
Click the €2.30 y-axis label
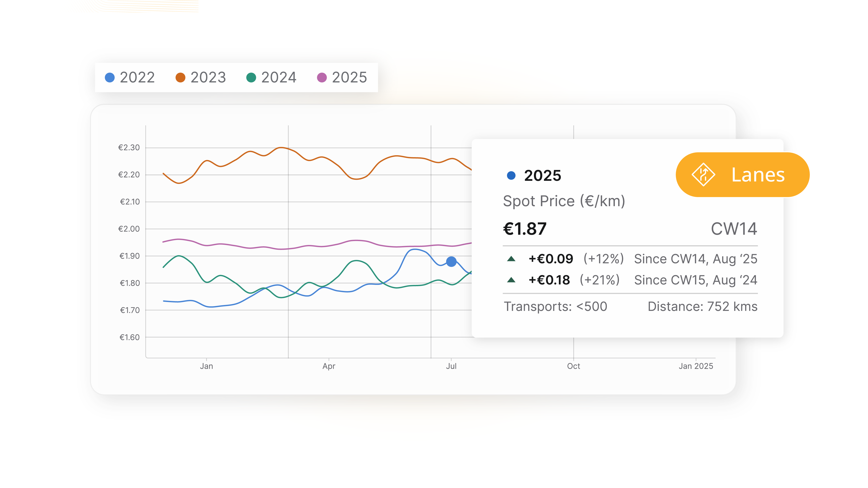click(x=129, y=147)
